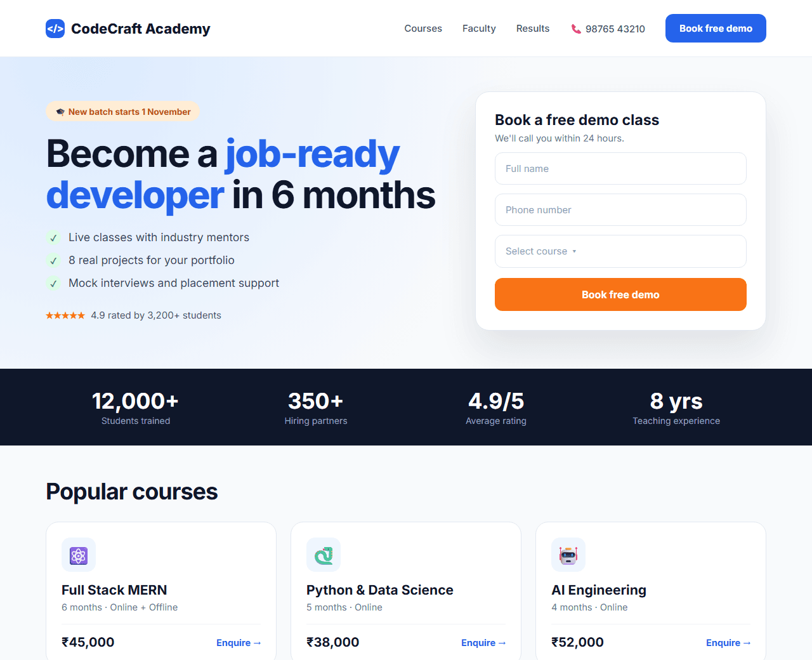Call the 98765 43210 phone link
Viewport: 812px width, 660px height.
click(608, 29)
